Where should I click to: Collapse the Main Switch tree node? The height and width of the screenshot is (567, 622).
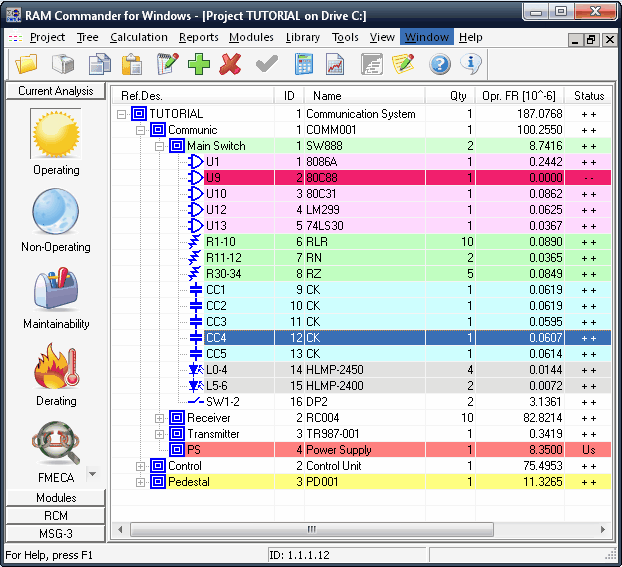(159, 146)
